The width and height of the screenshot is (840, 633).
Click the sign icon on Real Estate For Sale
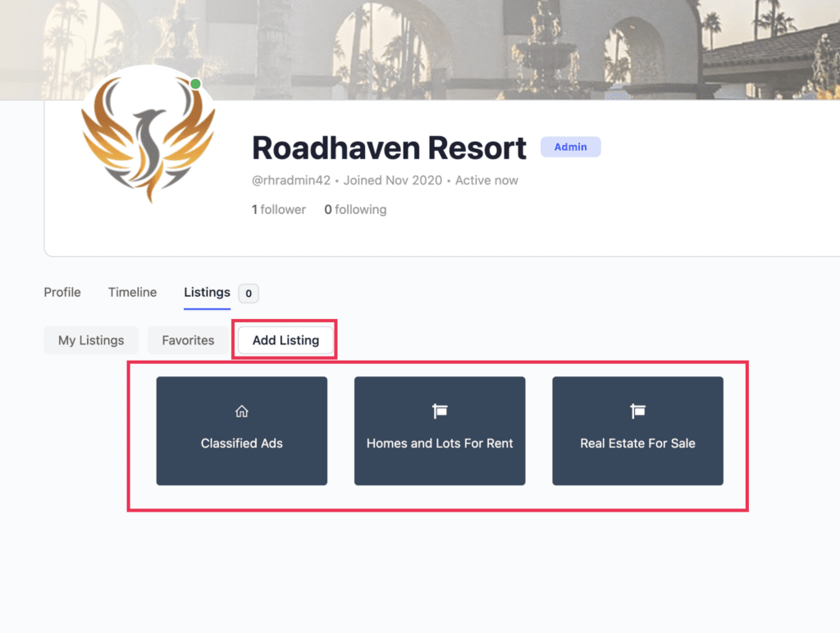coord(637,412)
